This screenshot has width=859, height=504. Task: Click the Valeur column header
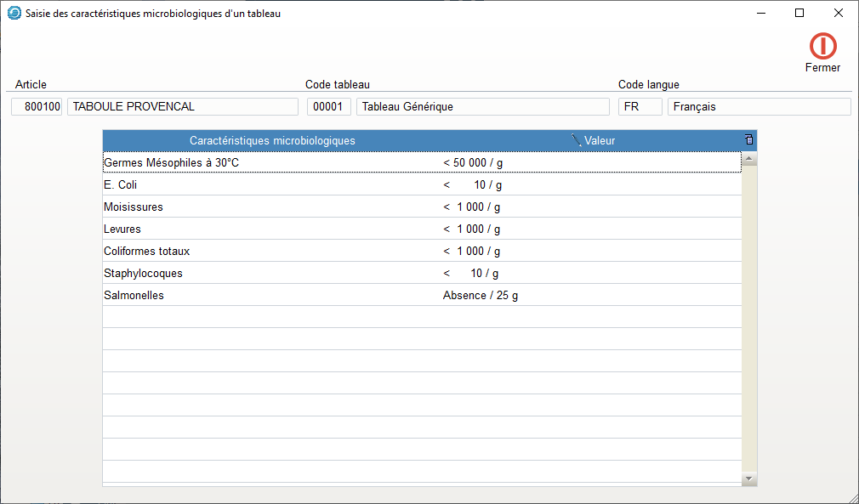(x=600, y=140)
